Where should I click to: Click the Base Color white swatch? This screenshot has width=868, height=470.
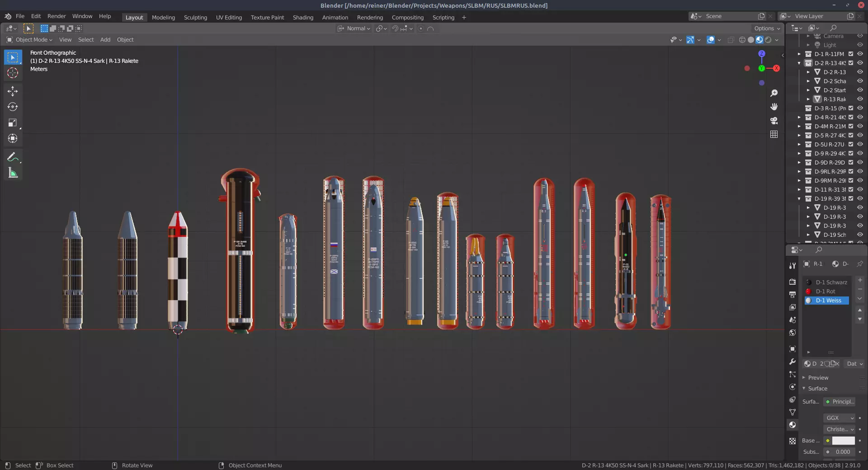coord(844,441)
